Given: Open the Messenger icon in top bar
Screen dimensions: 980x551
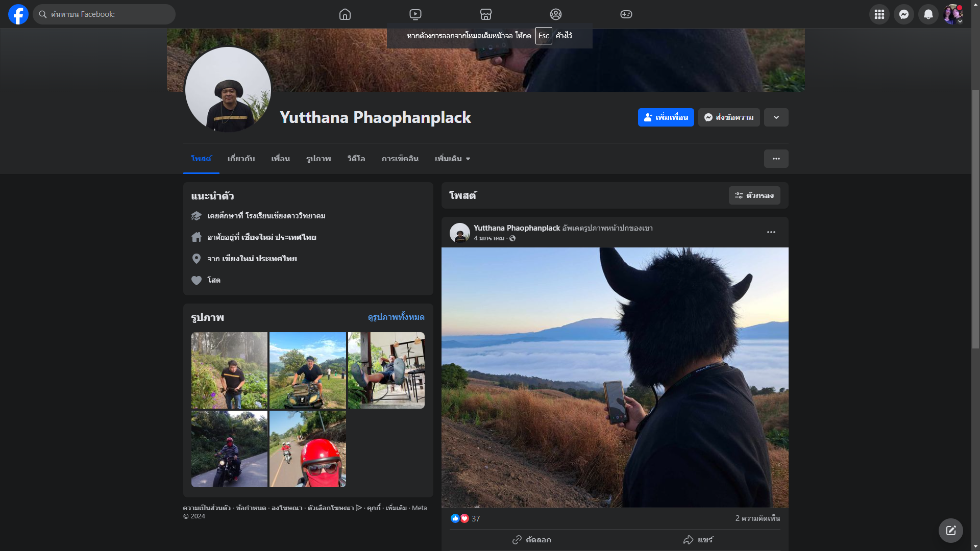Looking at the screenshot, I should [904, 14].
